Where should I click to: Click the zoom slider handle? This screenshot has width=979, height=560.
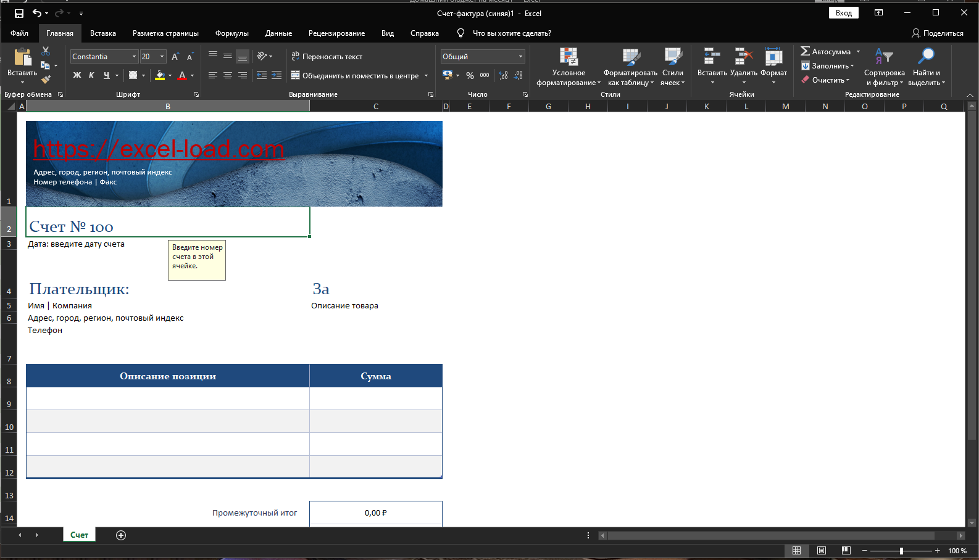pos(901,551)
